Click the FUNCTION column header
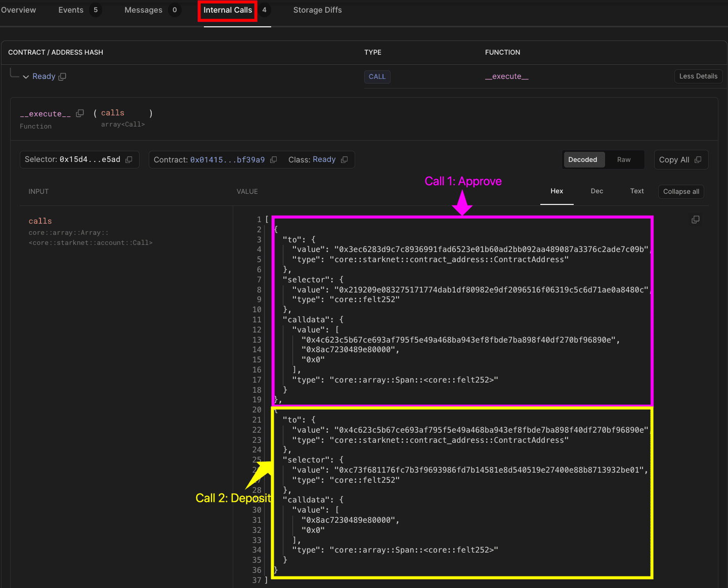Screen dimensions: 728x588 click(x=502, y=53)
